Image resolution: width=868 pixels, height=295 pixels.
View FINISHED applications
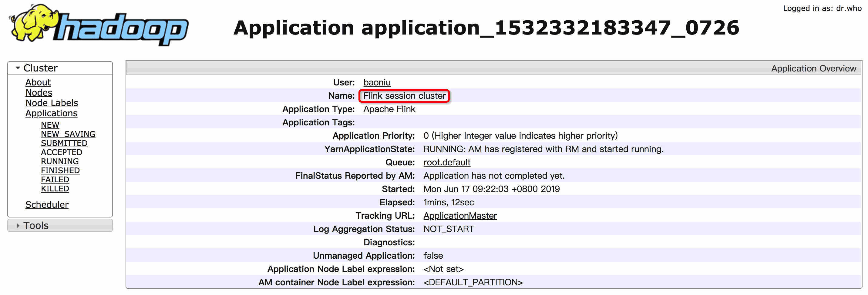click(x=60, y=170)
